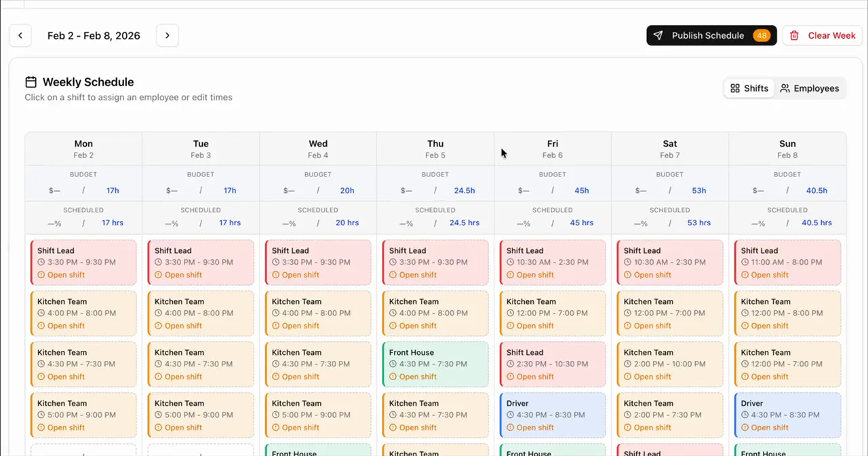Click Sunday's scheduled value 40.5 hrs

816,223
